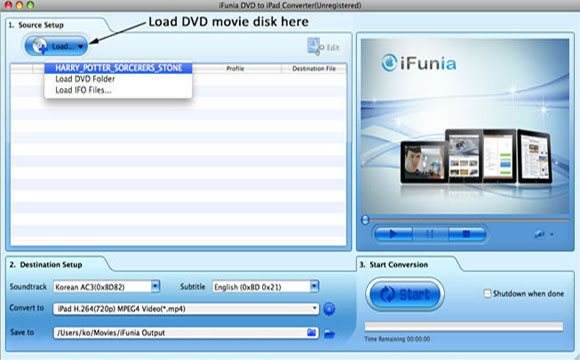Play the preview video
580x360 pixels.
point(393,234)
